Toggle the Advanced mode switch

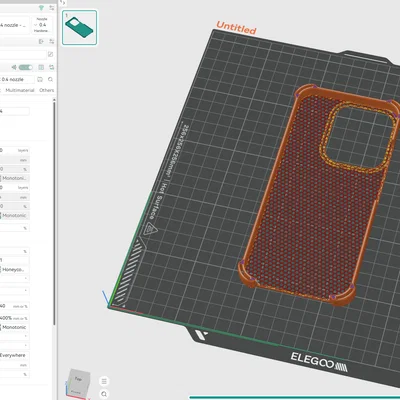coord(26,67)
